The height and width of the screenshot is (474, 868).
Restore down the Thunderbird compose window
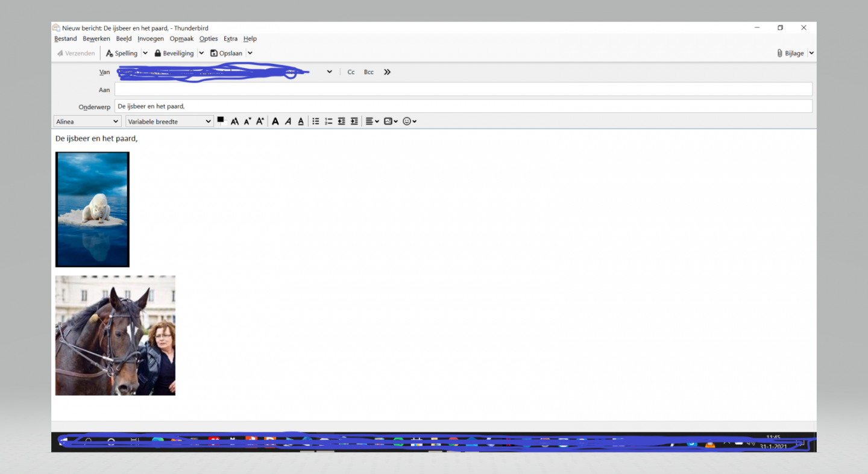click(780, 28)
